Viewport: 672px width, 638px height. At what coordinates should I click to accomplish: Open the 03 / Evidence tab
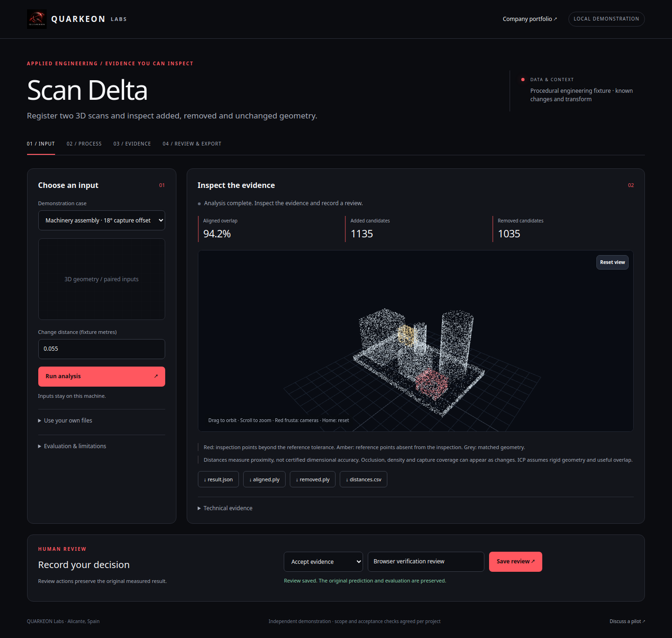pos(132,144)
